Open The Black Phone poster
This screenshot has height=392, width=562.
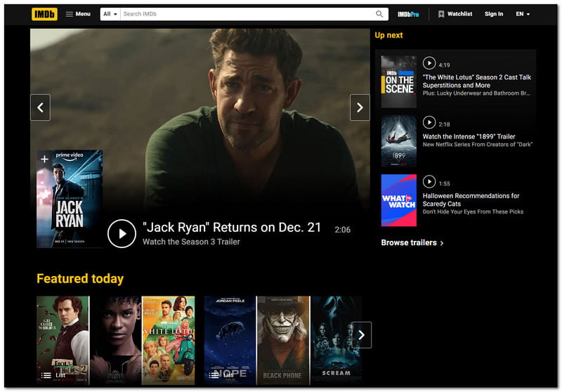coord(283,341)
